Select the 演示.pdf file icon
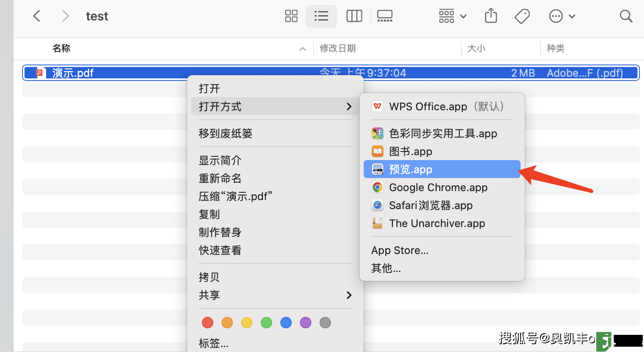Image resolution: width=644 pixels, height=352 pixels. (40, 73)
